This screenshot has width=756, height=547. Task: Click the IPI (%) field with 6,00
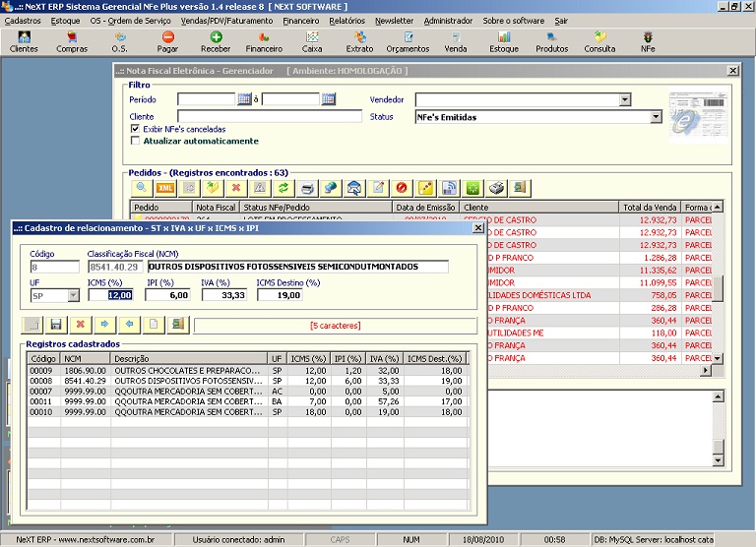coord(167,295)
